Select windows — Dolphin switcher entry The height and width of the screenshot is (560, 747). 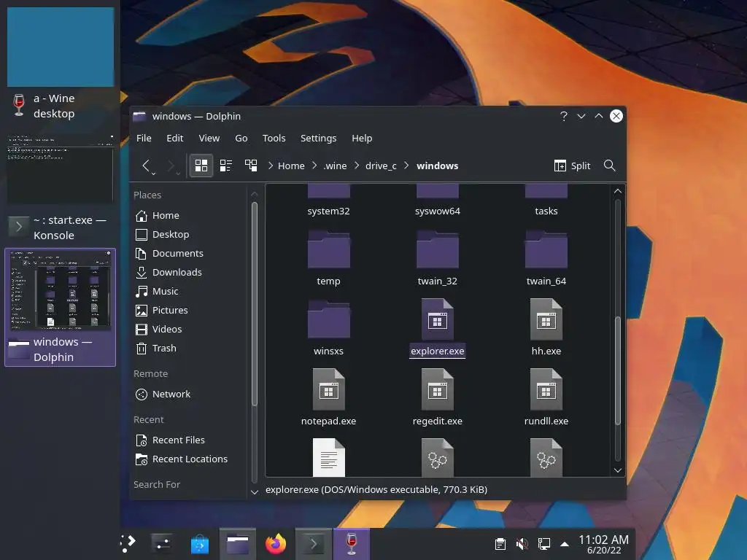coord(60,307)
